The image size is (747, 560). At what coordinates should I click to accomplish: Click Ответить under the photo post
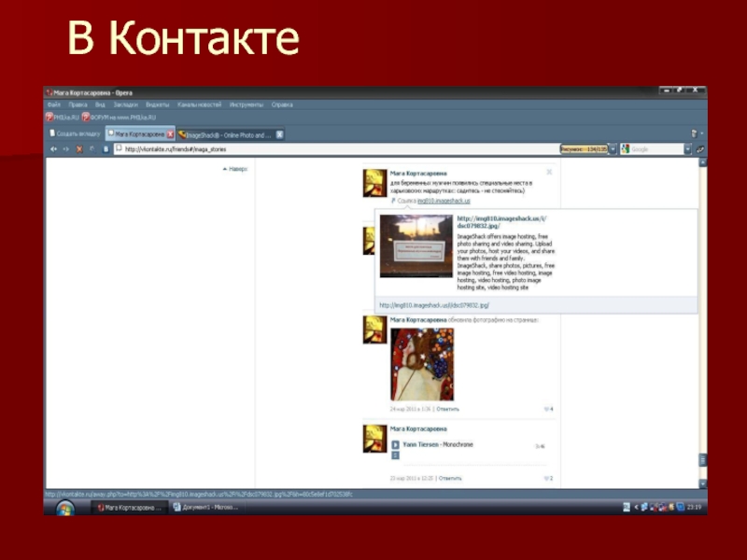(448, 409)
